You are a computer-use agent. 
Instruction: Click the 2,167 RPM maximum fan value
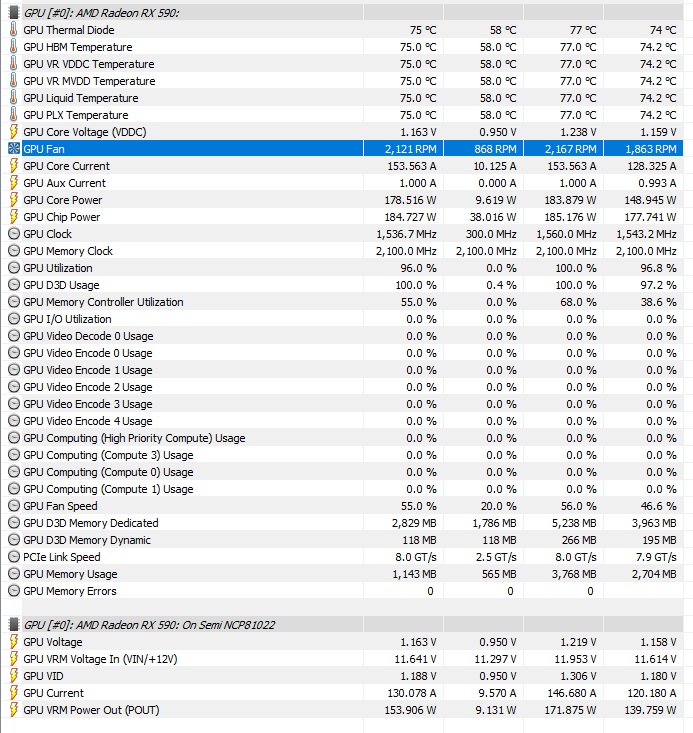(x=570, y=149)
